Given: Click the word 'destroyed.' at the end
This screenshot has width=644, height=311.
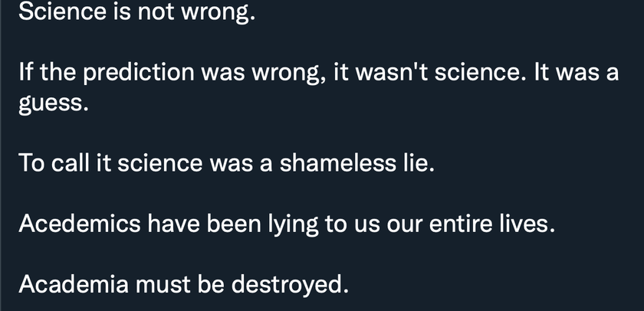Looking at the screenshot, I should click(x=290, y=284).
